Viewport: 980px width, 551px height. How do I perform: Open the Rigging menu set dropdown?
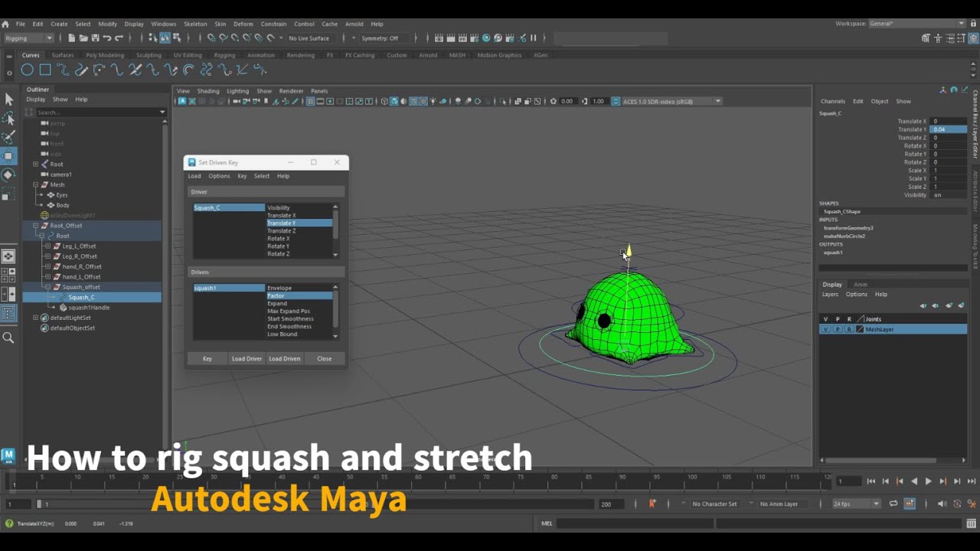[x=28, y=38]
